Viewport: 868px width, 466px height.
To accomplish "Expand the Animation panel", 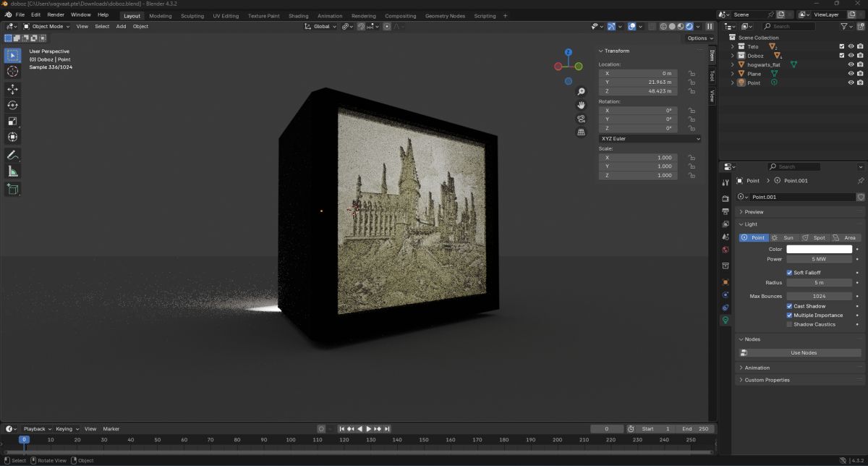I will coord(800,368).
